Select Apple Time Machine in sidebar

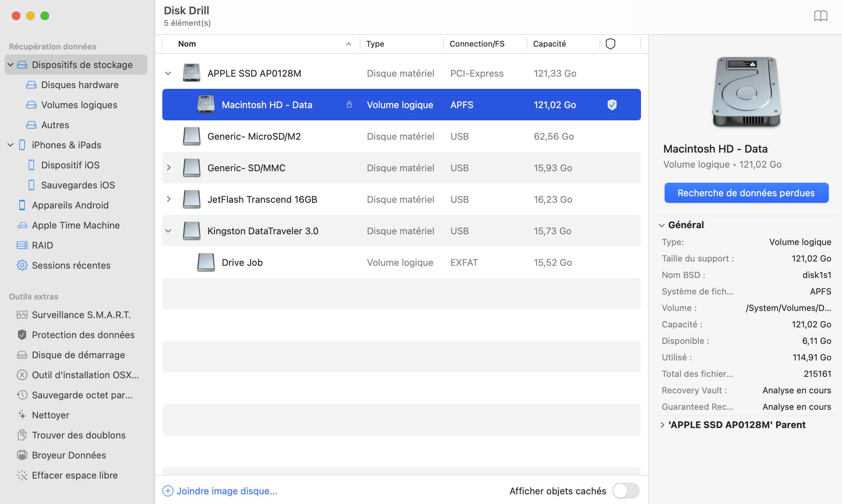pyautogui.click(x=68, y=225)
